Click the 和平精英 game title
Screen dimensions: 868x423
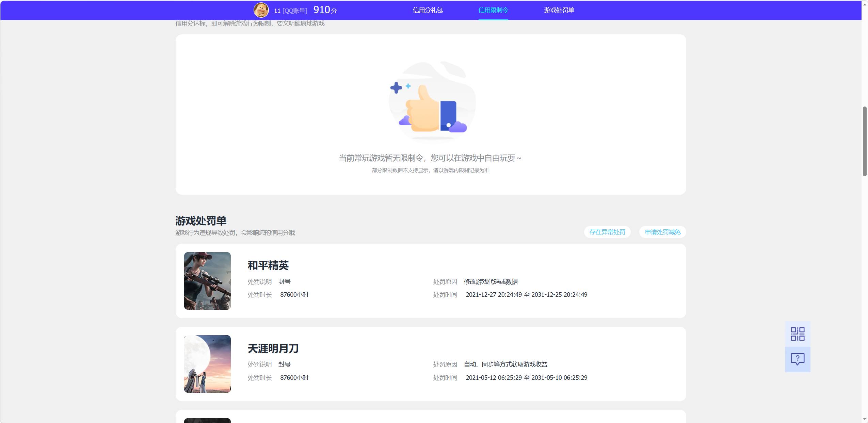click(268, 265)
